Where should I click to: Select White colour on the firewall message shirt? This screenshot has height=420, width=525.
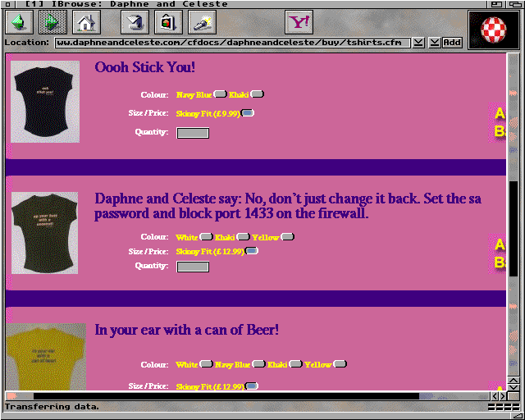206,237
